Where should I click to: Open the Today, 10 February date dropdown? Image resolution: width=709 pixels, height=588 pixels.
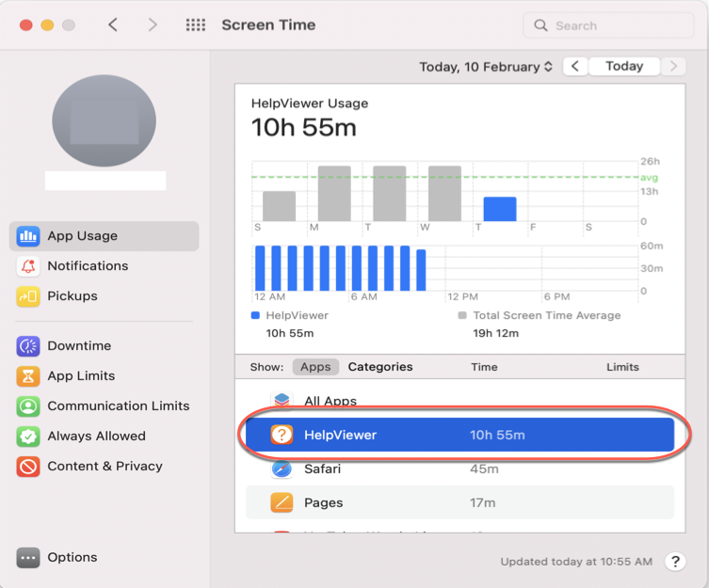tap(486, 67)
